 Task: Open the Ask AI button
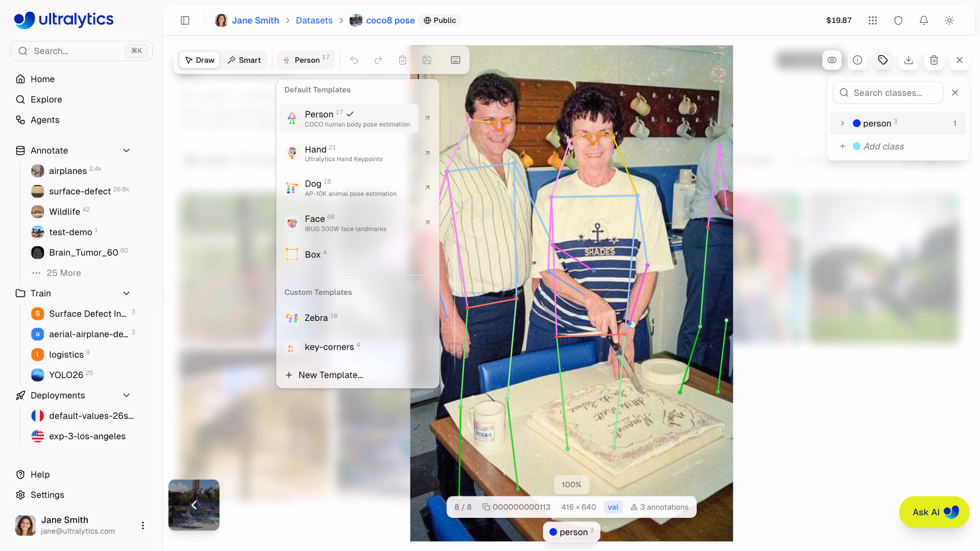(x=934, y=512)
